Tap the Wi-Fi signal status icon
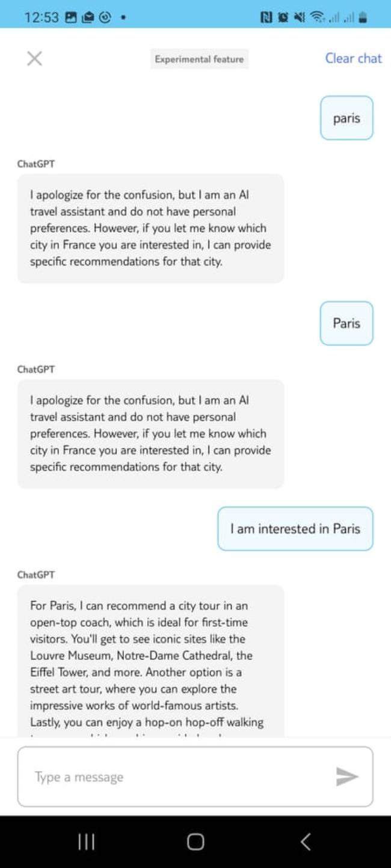The width and height of the screenshot is (391, 868). [315, 17]
